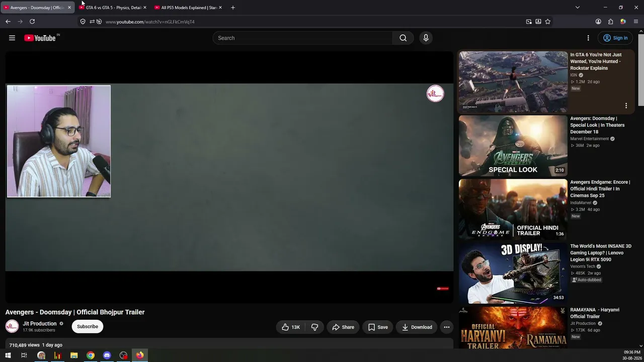The image size is (644, 362).
Task: Open the Ramayana Haryanvi trailer thumbnail
Action: pyautogui.click(x=513, y=328)
